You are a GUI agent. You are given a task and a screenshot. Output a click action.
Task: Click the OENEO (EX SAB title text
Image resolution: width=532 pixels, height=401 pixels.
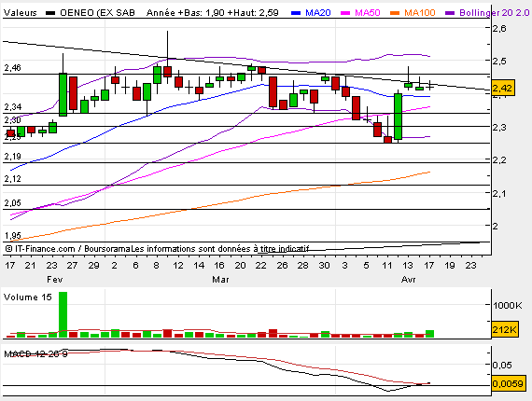(x=97, y=13)
